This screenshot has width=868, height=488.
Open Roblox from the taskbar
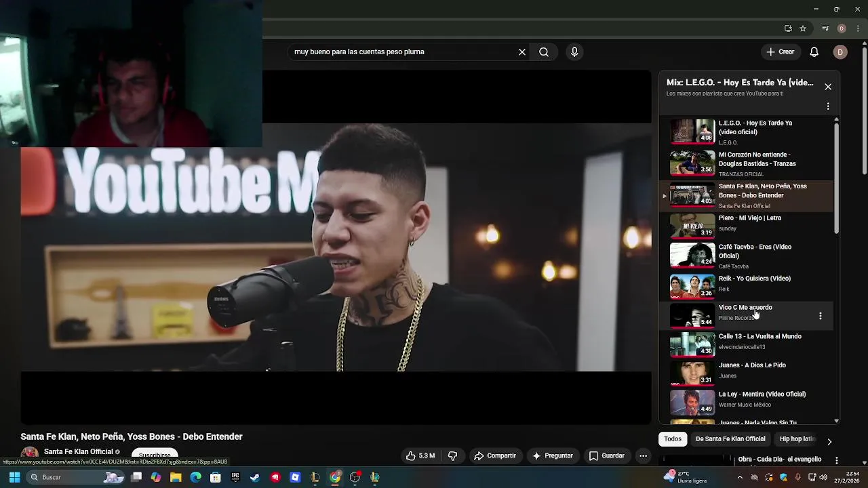point(295,477)
